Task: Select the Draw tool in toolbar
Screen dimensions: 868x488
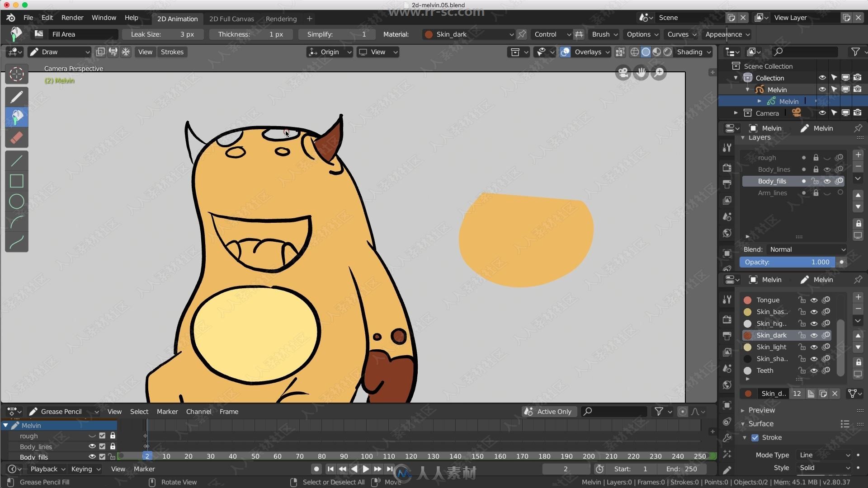Action: click(x=16, y=95)
